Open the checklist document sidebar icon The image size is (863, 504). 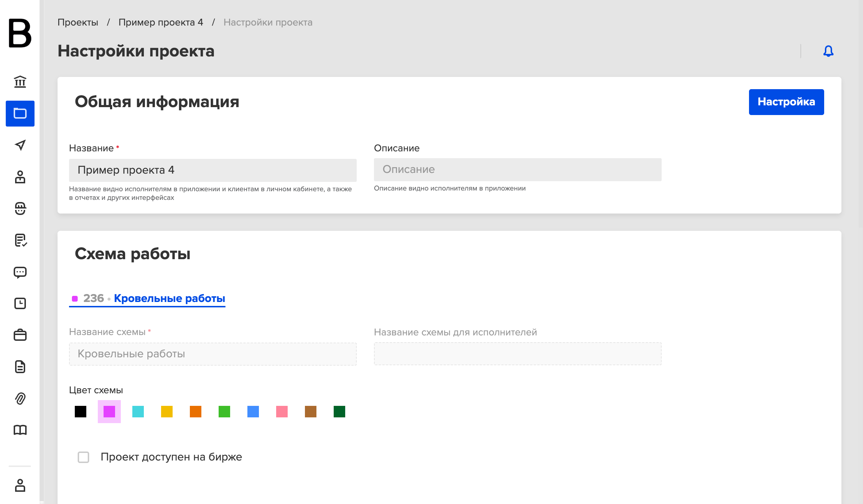point(20,240)
